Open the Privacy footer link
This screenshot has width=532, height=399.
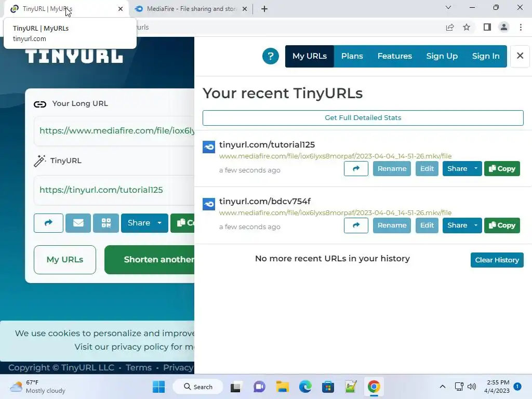click(178, 367)
